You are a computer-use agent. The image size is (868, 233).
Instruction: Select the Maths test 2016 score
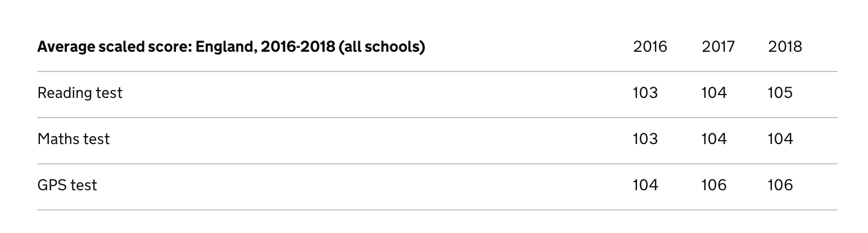pyautogui.click(x=645, y=139)
